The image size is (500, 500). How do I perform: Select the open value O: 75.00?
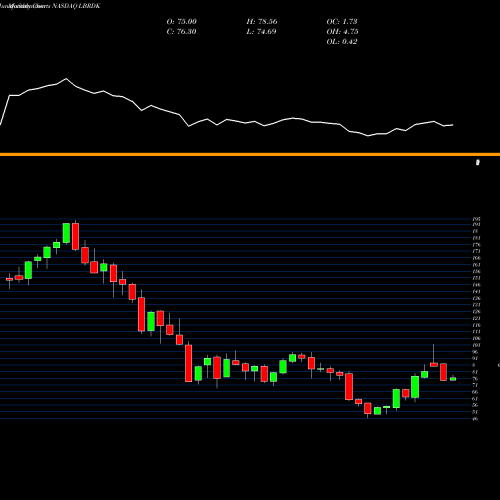[x=182, y=22]
